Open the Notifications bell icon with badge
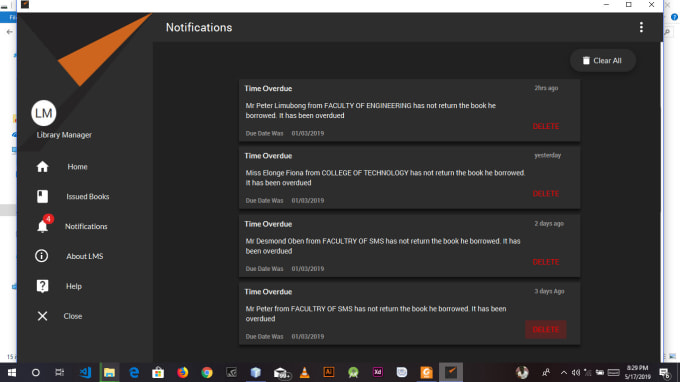The image size is (680, 382). point(43,225)
